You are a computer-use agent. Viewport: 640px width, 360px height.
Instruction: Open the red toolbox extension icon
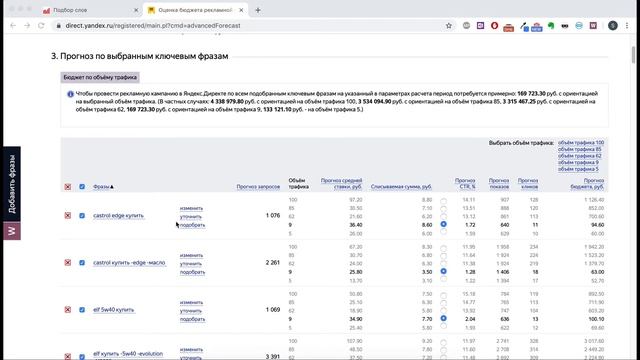coord(509,27)
